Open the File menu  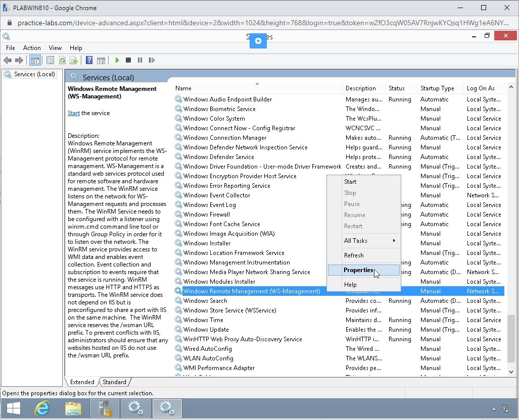[x=11, y=48]
